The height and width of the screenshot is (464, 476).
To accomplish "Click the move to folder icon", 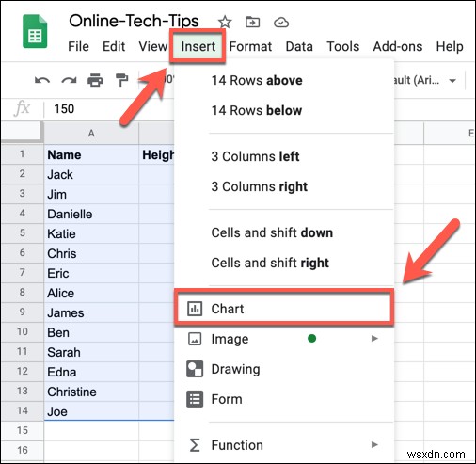I will (252, 22).
